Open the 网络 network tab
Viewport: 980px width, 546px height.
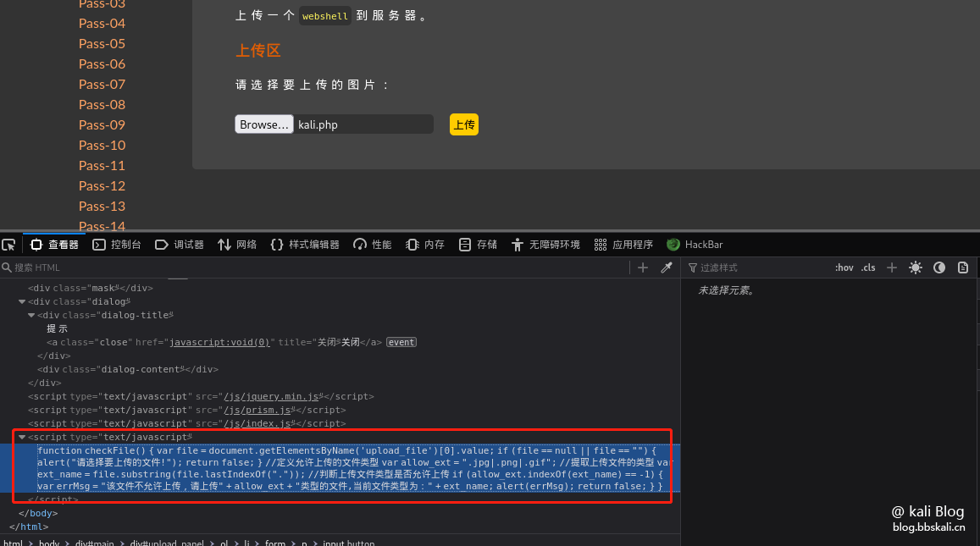tap(237, 245)
